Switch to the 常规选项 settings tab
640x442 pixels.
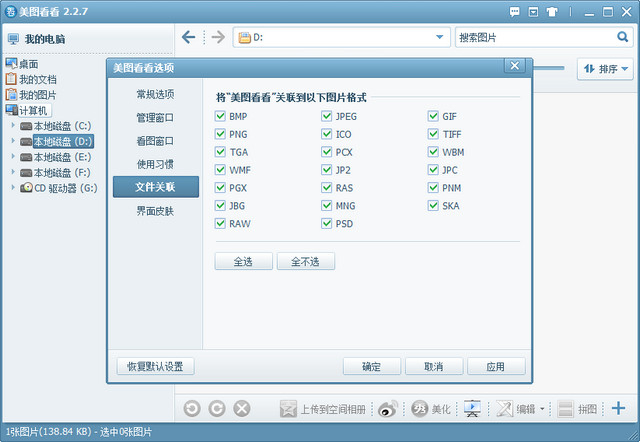[x=155, y=94]
